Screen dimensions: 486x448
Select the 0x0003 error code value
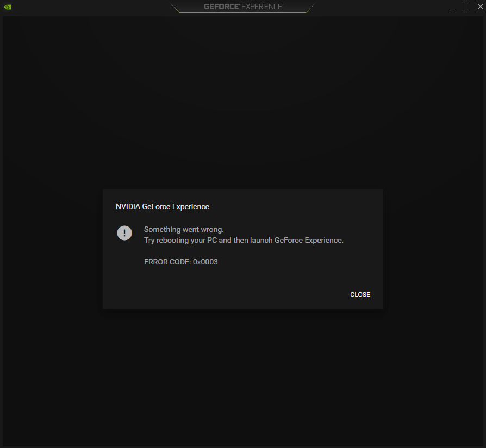[205, 262]
